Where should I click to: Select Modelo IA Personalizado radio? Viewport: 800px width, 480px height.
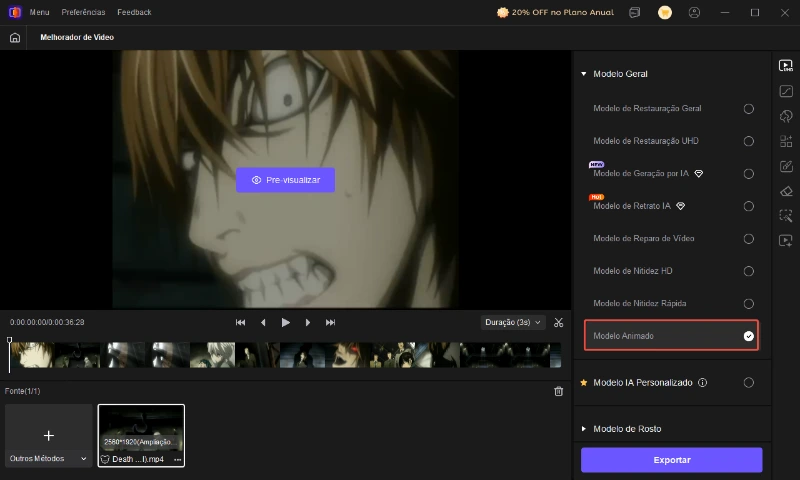coord(748,383)
